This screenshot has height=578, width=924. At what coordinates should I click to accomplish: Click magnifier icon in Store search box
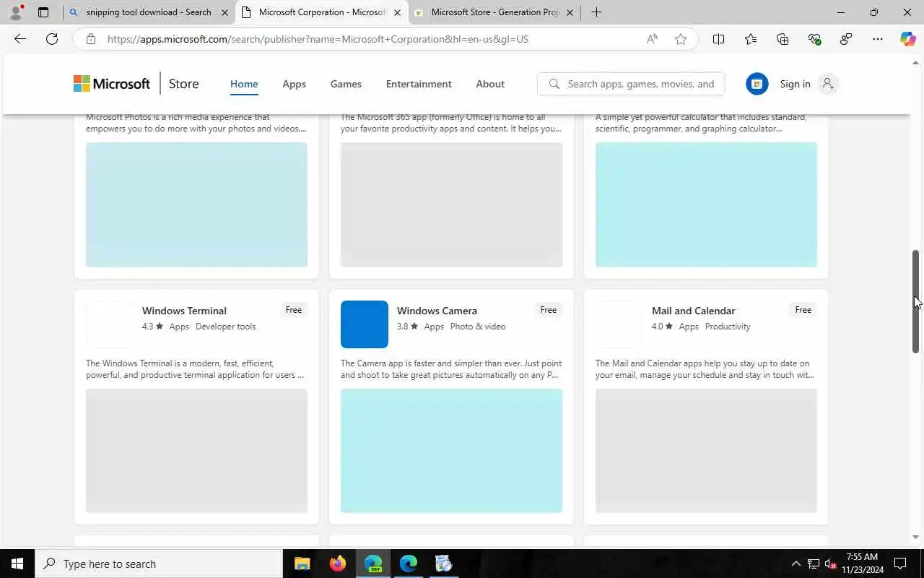(x=554, y=84)
